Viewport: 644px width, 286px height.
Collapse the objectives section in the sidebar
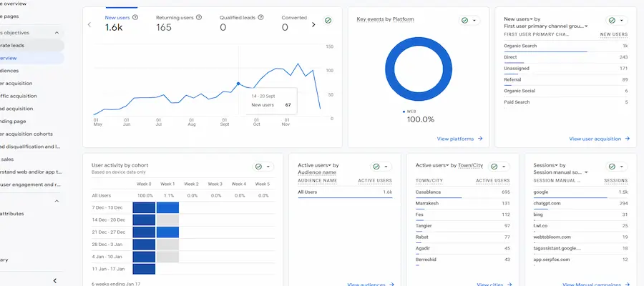pyautogui.click(x=56, y=32)
